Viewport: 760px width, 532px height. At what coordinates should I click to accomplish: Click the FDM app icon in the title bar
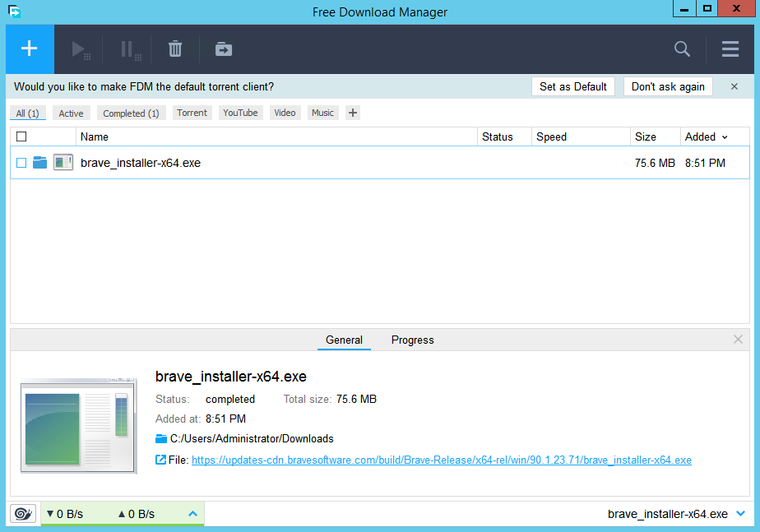pos(15,11)
